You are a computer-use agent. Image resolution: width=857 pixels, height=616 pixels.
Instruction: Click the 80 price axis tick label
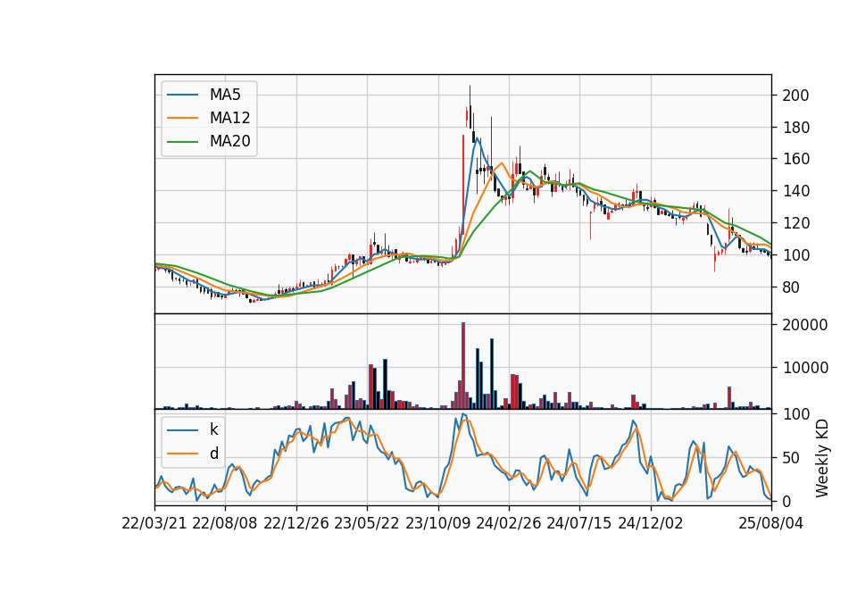click(x=791, y=287)
